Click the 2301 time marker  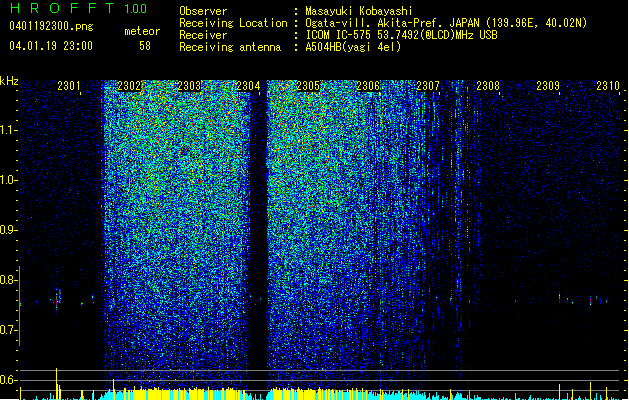[x=69, y=86]
